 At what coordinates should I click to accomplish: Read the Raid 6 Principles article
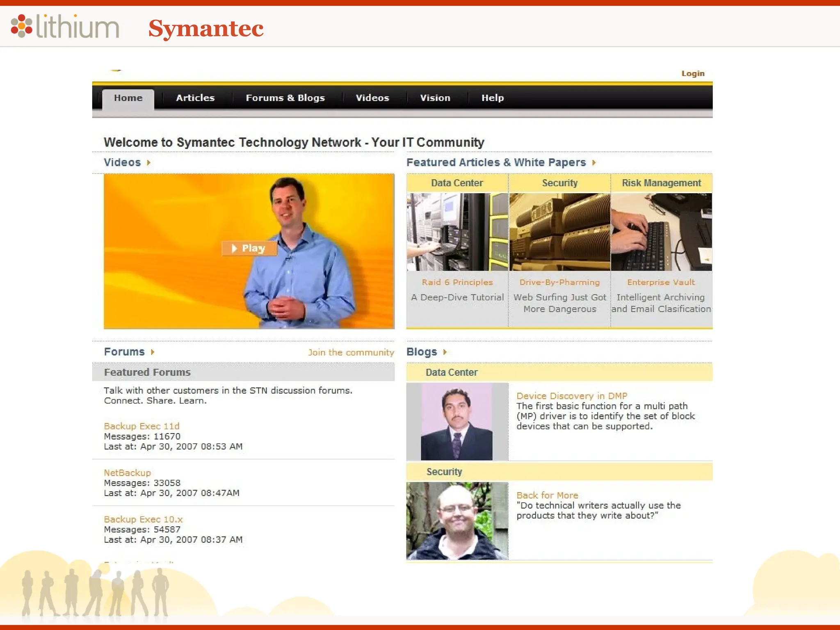click(457, 282)
